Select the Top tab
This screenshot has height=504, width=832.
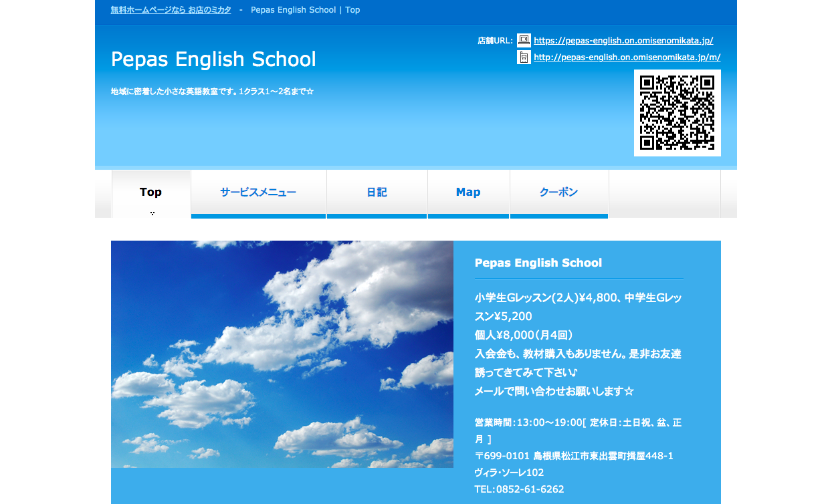tap(151, 194)
